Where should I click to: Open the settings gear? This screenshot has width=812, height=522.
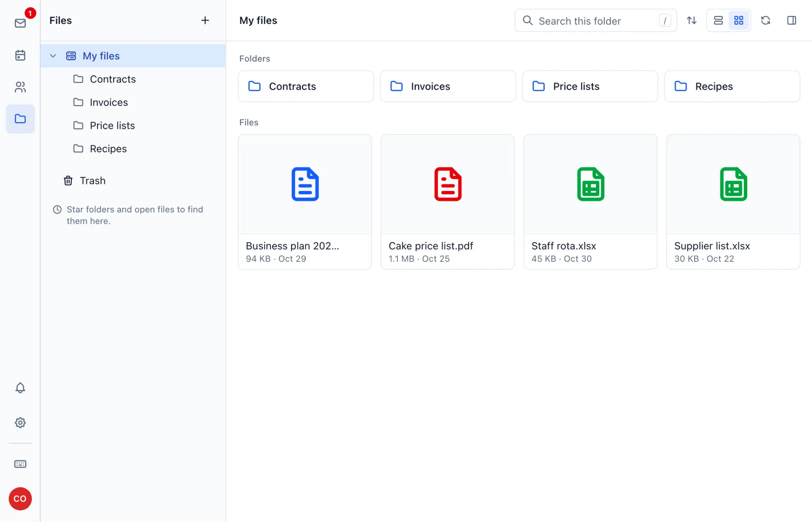20,423
